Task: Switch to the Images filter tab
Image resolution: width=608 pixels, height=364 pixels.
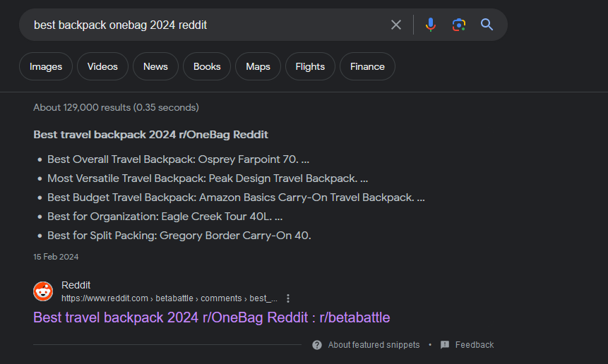Action: pyautogui.click(x=46, y=66)
